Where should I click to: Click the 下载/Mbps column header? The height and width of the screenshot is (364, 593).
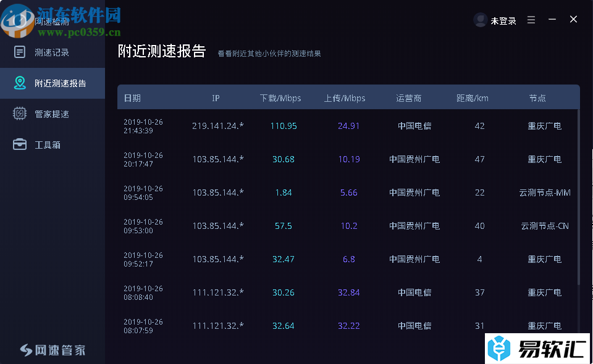point(280,98)
